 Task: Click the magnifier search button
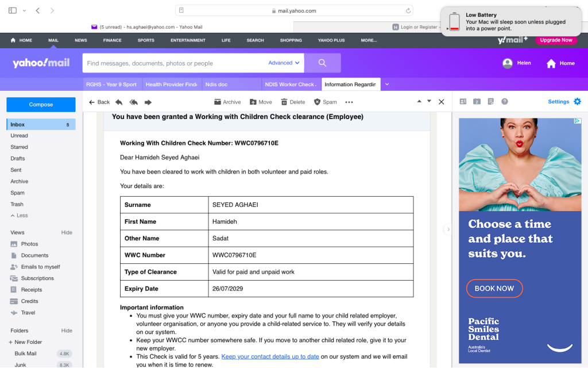322,63
